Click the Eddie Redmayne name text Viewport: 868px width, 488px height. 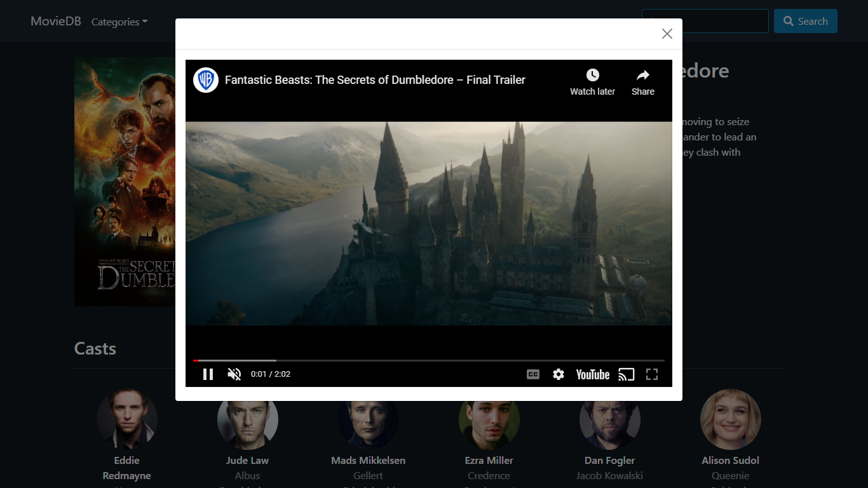coord(127,468)
